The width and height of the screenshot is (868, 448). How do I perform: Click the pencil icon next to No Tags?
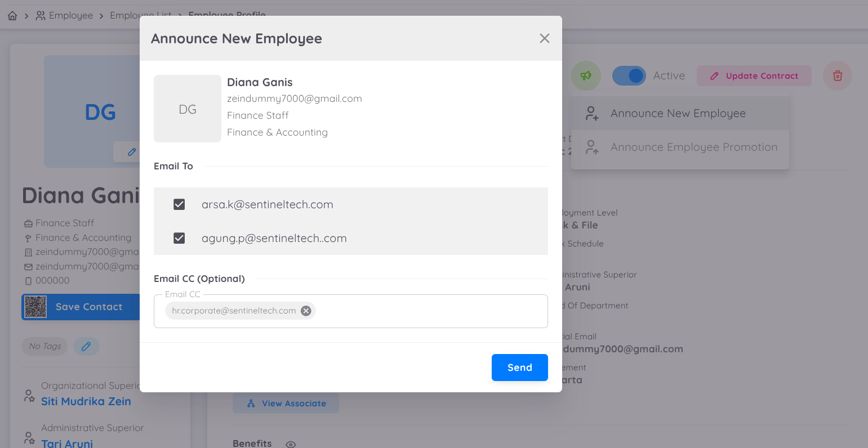86,346
